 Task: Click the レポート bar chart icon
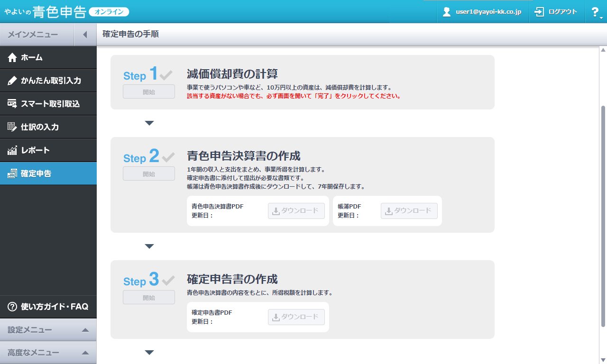(12, 151)
